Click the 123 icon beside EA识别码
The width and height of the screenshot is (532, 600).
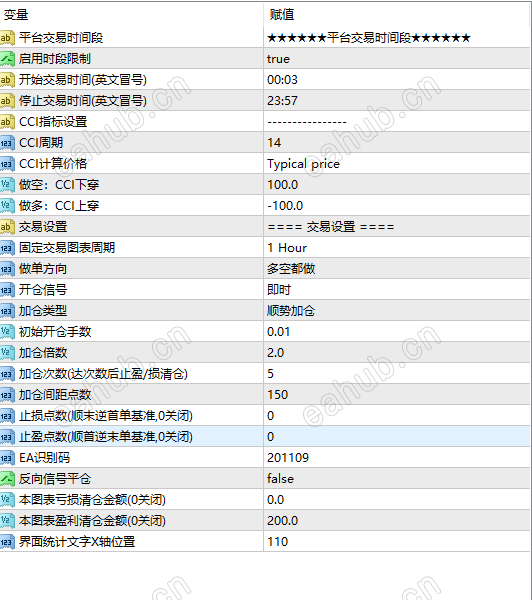click(x=7, y=458)
